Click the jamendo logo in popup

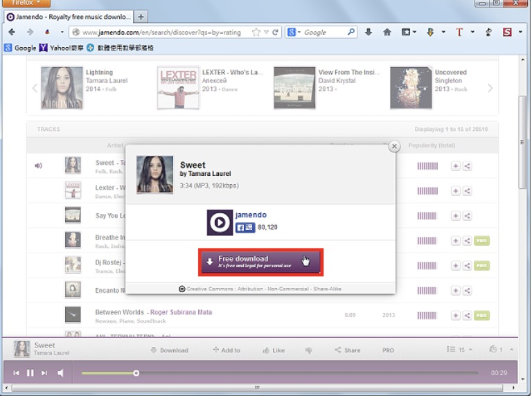point(220,223)
